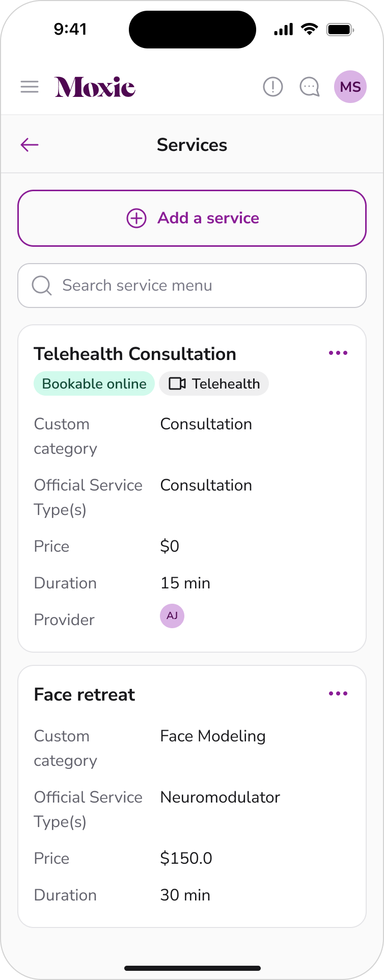Go back using the purple arrow

tap(30, 145)
